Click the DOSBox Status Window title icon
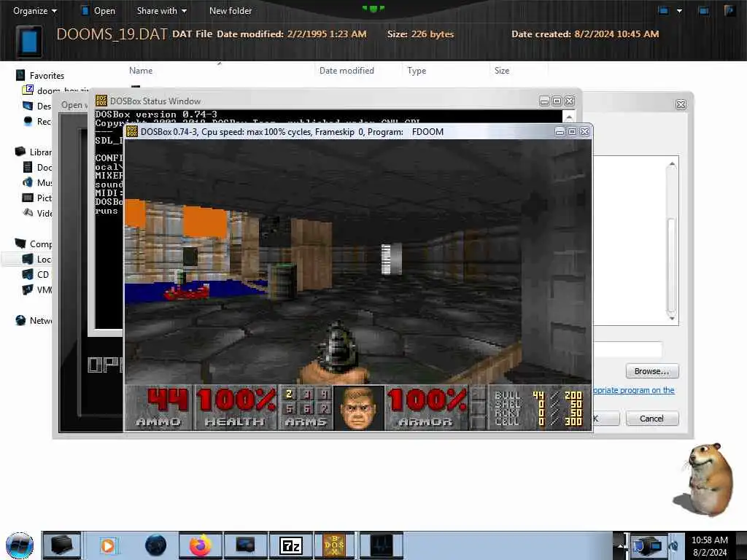 point(101,101)
